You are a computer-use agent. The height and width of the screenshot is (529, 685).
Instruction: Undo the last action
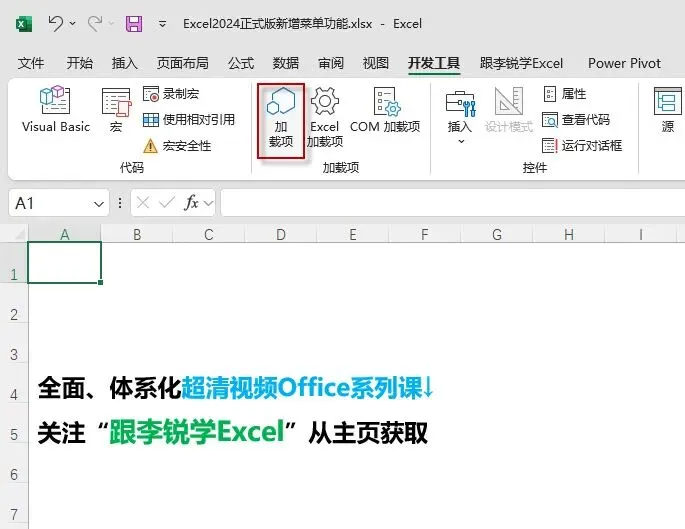click(55, 23)
